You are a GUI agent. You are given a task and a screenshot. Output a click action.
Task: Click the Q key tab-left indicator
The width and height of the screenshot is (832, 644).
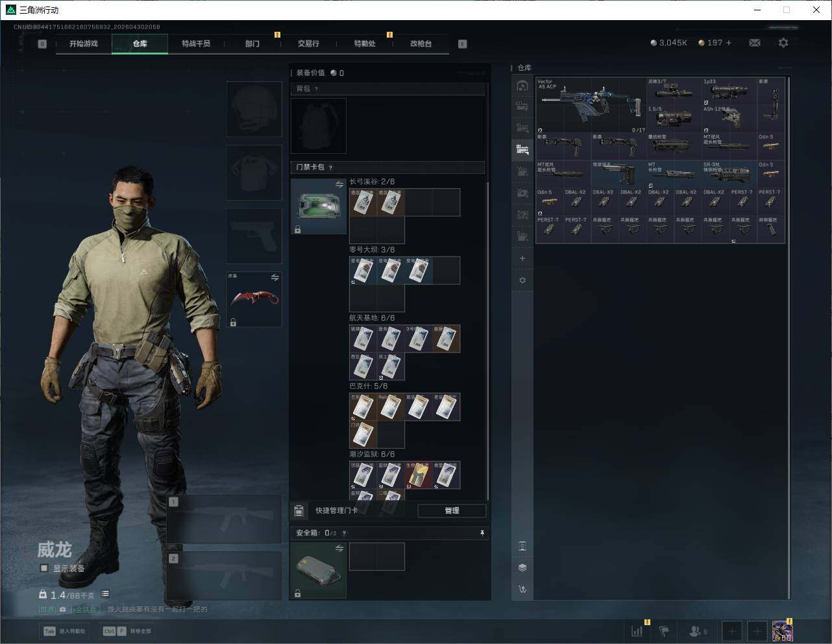pos(42,44)
